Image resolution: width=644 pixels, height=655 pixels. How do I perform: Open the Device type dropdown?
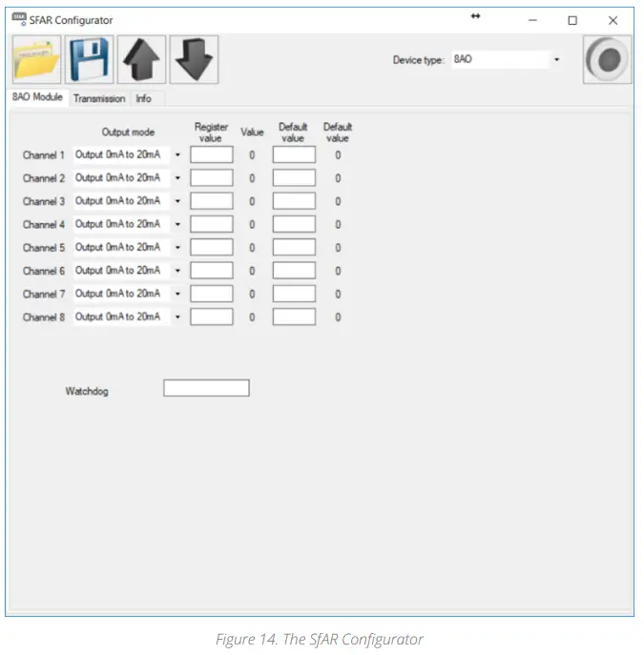tap(556, 60)
